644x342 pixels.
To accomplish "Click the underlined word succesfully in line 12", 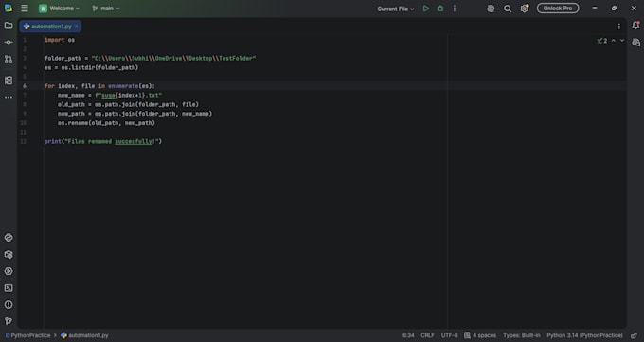I will pyautogui.click(x=134, y=141).
